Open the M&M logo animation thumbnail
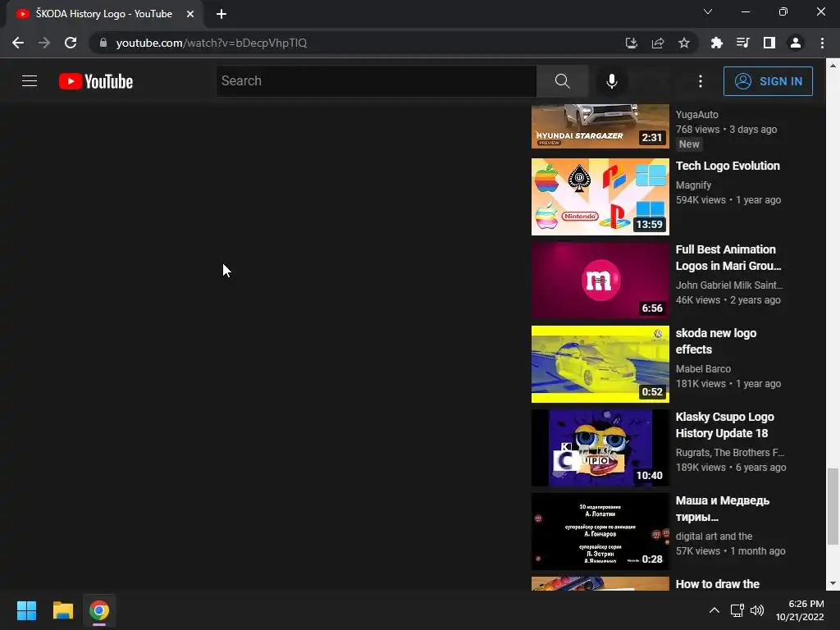This screenshot has width=840, height=630. tap(600, 281)
